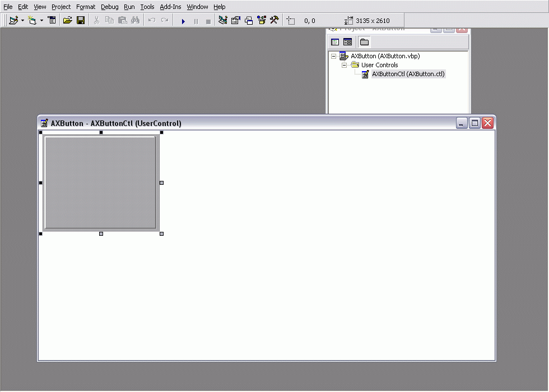
Task: Show the Form Layout Window
Action: (248, 20)
